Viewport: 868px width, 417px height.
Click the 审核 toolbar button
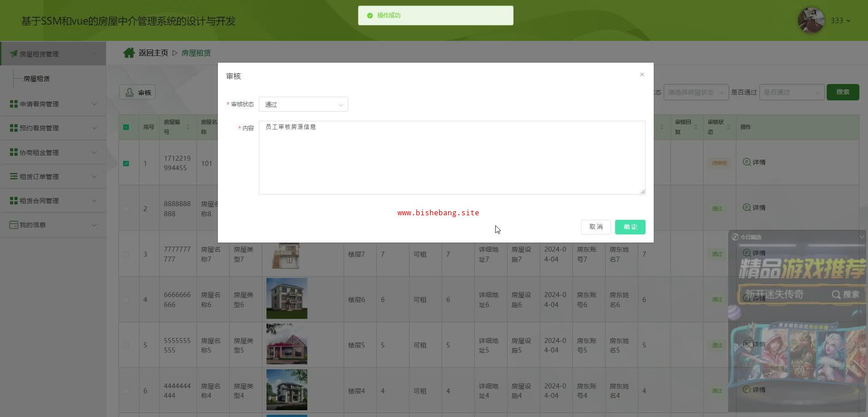(x=138, y=92)
